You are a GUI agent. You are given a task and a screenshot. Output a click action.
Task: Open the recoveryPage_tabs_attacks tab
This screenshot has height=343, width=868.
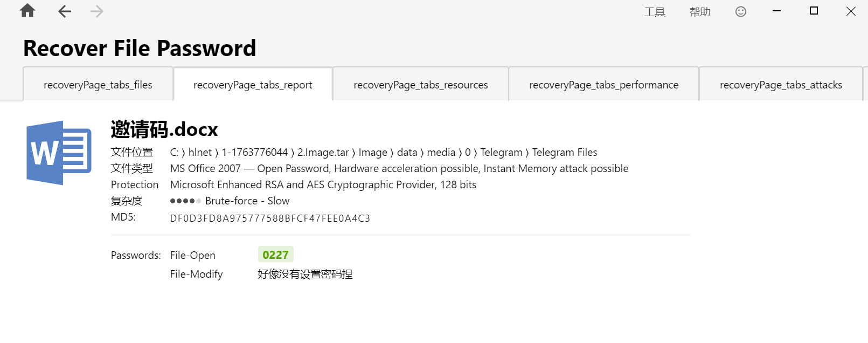point(781,85)
